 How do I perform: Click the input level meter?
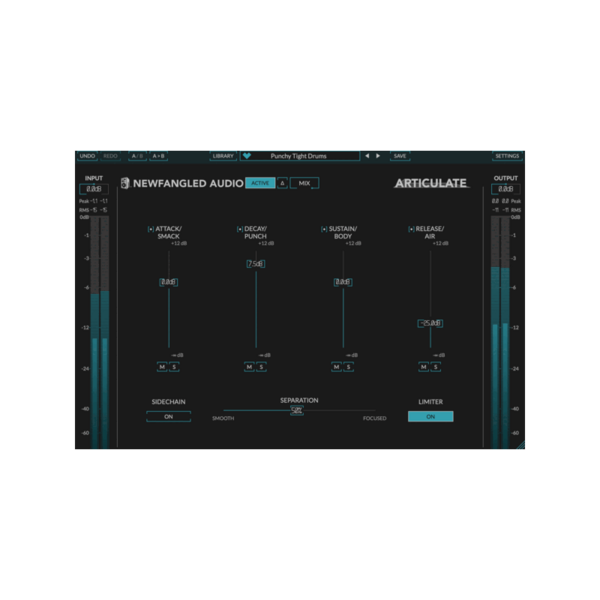click(100, 332)
